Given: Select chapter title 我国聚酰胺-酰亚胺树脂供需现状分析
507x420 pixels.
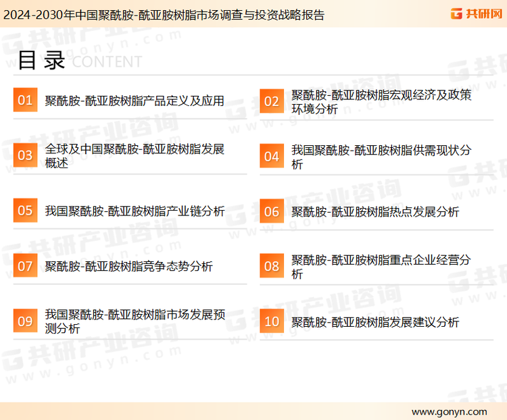Looking at the screenshot, I should point(381,157).
